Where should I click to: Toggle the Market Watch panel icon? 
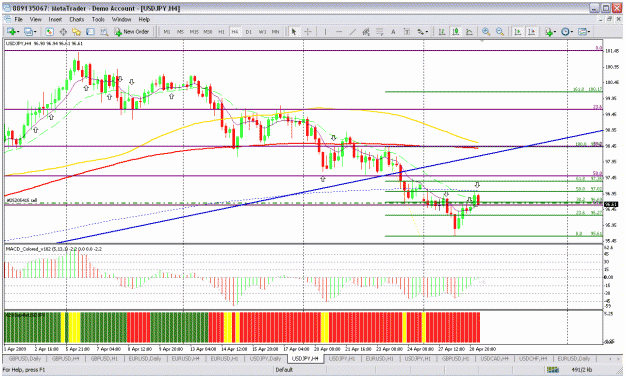[49, 31]
